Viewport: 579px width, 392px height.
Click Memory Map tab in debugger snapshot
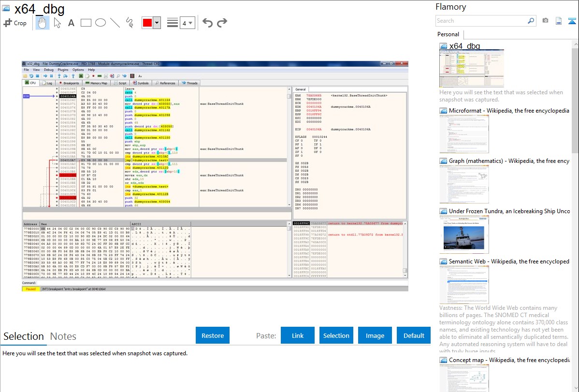click(x=96, y=83)
